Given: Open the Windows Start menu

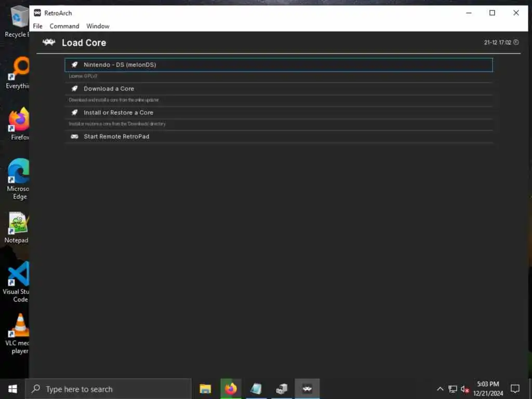Looking at the screenshot, I should pos(12,389).
